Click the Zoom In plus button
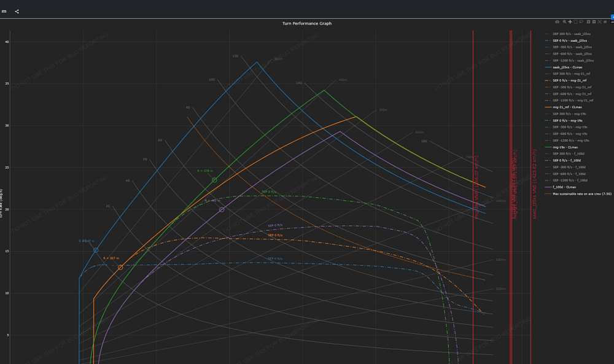Screen dimensions: 614x364 point(589,22)
